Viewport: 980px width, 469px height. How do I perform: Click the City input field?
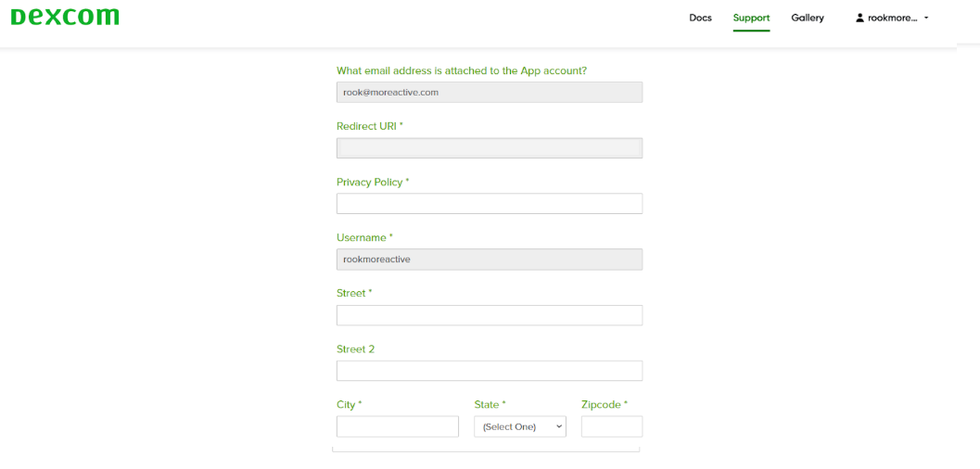pyautogui.click(x=397, y=426)
